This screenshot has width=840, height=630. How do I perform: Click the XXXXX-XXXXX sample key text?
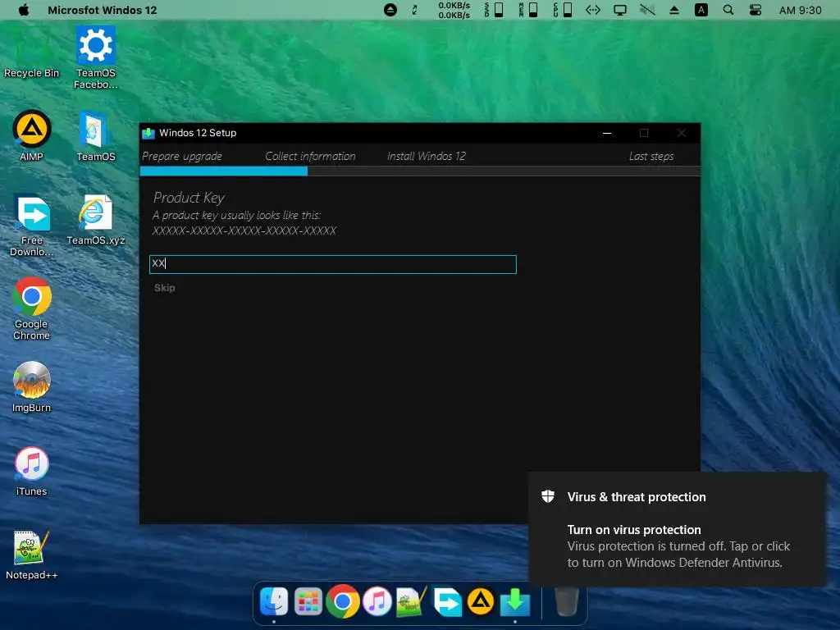(x=244, y=231)
